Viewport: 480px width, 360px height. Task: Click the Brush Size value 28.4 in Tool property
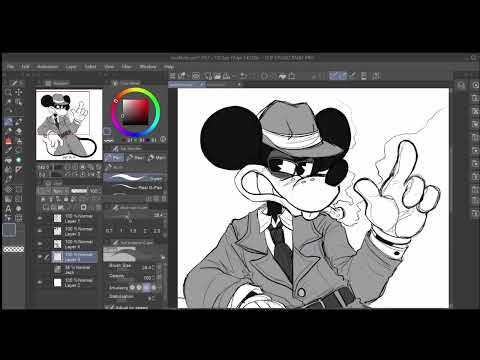[147, 268]
